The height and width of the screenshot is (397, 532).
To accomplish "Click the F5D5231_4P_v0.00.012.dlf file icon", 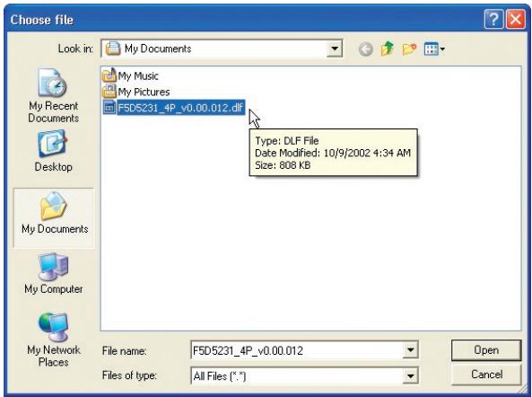I will (x=109, y=107).
